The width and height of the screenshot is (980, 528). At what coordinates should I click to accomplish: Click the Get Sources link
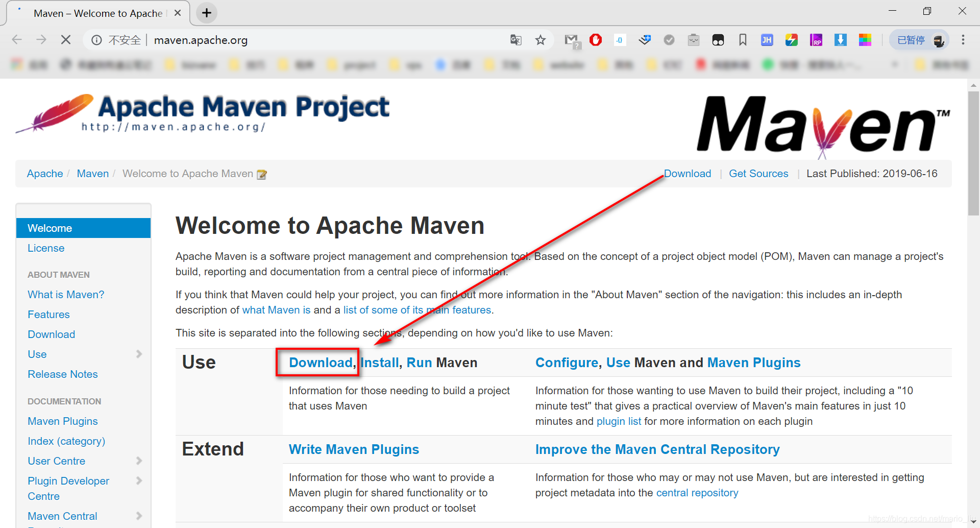pos(758,174)
